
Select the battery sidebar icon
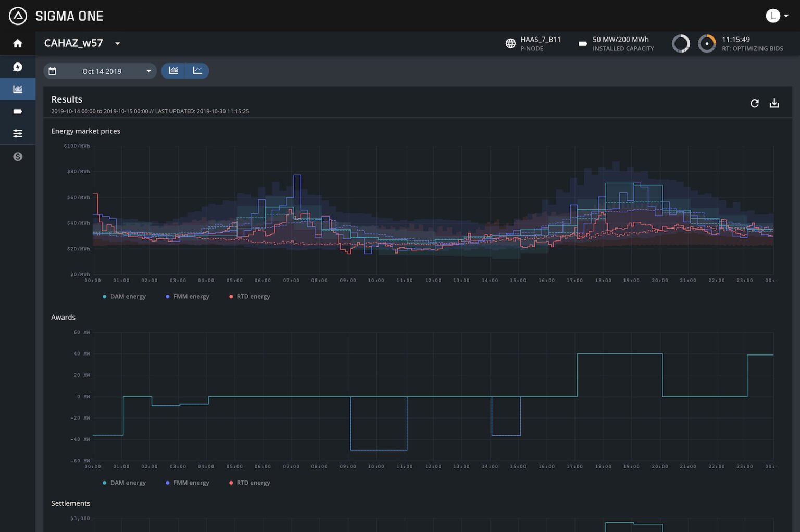(17, 111)
